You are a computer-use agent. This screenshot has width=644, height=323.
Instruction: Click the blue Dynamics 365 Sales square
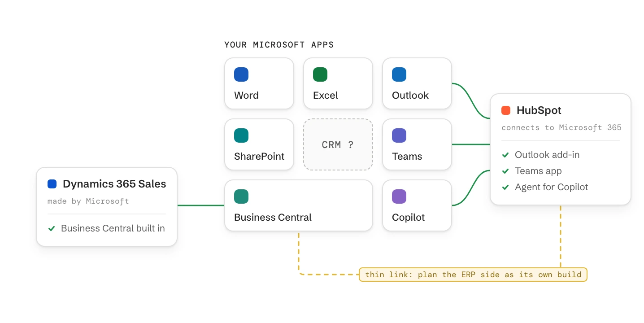point(52,184)
